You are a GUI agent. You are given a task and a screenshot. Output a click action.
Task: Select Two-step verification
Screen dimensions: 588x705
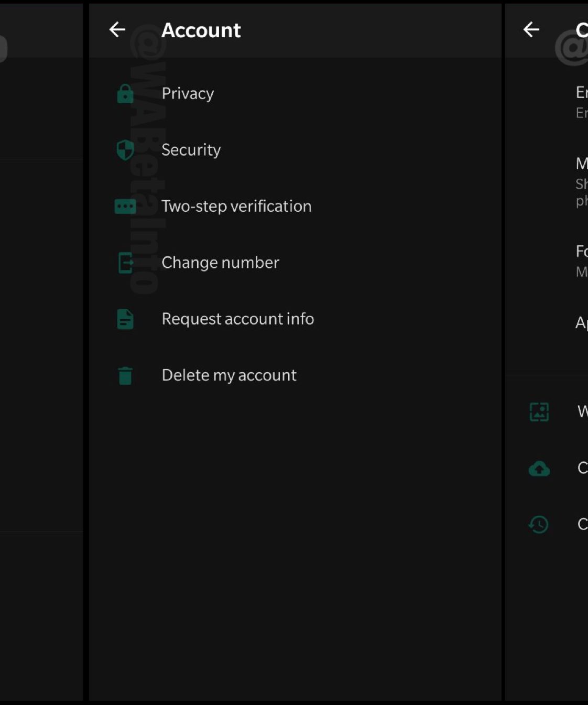pyautogui.click(x=236, y=207)
